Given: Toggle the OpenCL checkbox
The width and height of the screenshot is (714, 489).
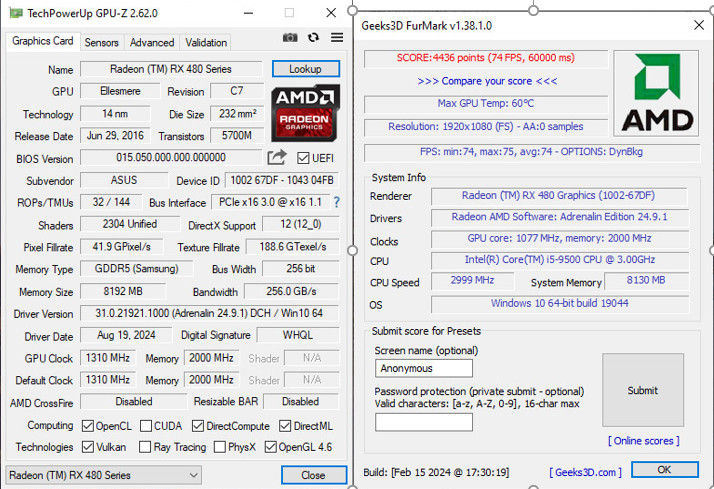Looking at the screenshot, I should coord(88,426).
